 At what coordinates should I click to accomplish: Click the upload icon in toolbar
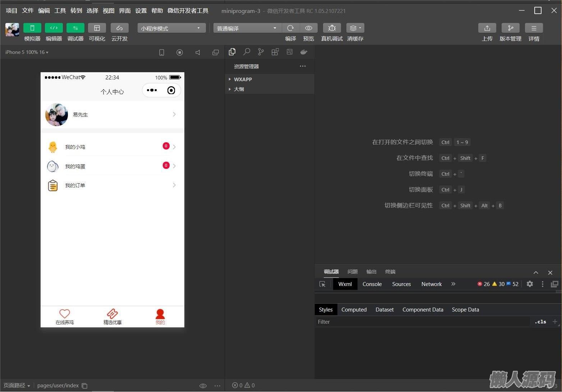[487, 28]
